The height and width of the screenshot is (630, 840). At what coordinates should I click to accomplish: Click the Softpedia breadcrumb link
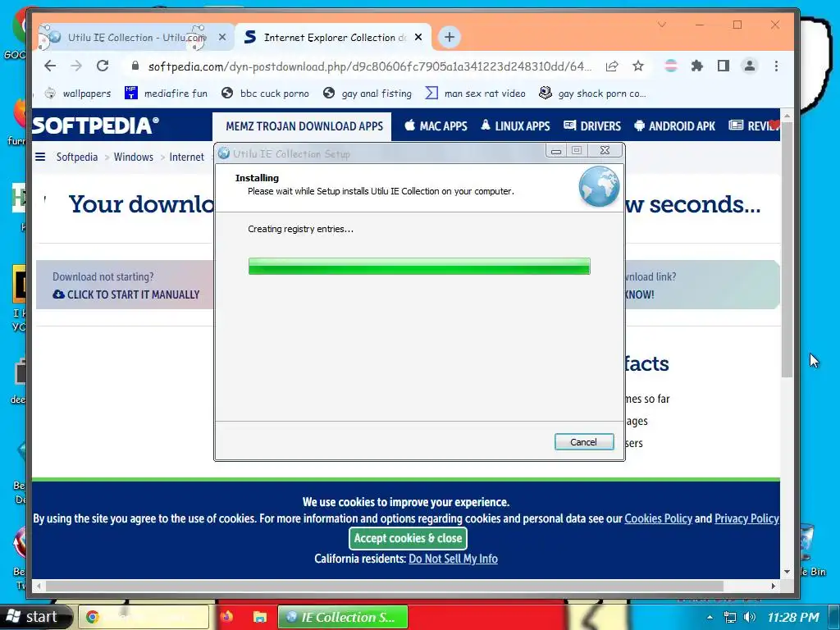(76, 157)
